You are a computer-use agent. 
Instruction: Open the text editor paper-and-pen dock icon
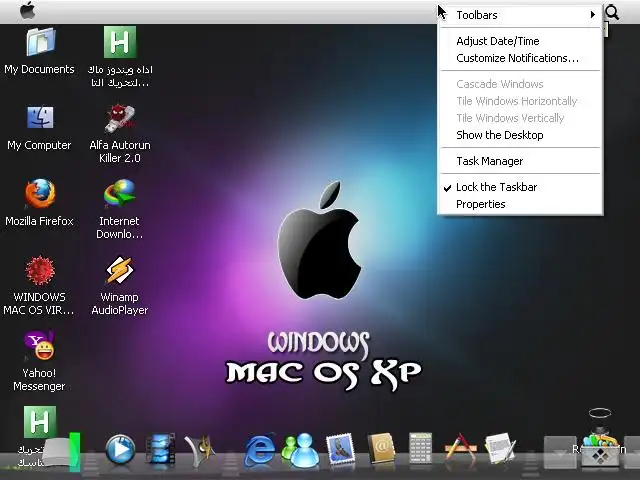click(500, 449)
